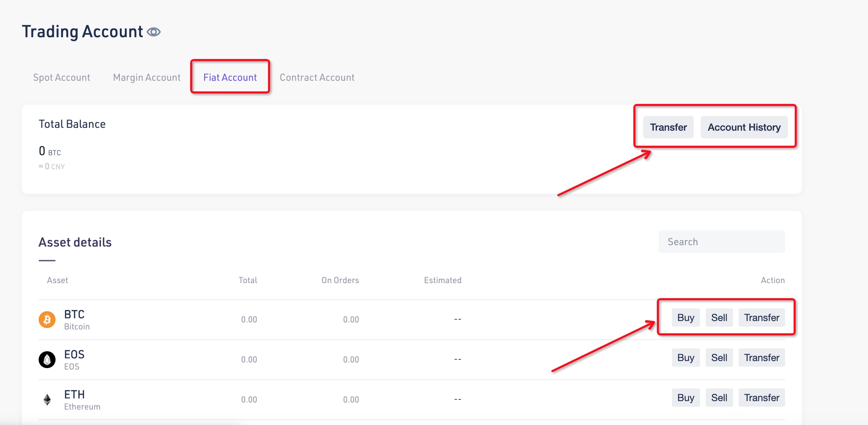Viewport: 868px width, 425px height.
Task: Select the Fiat Account tab
Action: coord(230,77)
